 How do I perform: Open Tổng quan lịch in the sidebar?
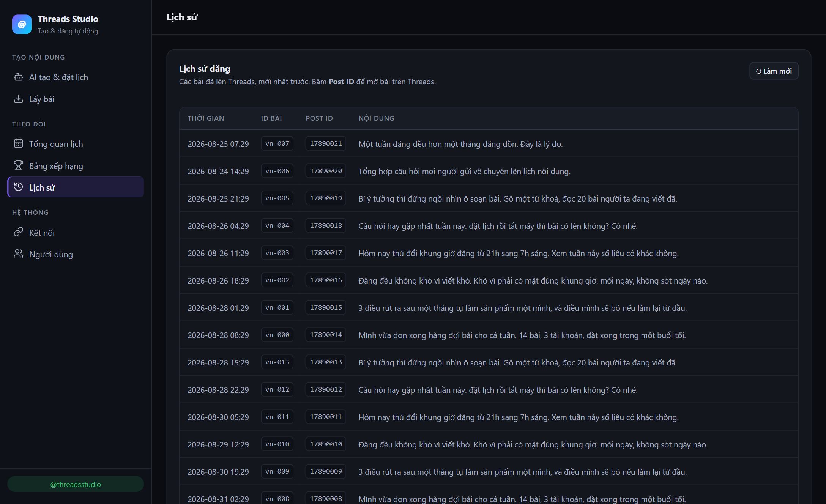(76, 144)
